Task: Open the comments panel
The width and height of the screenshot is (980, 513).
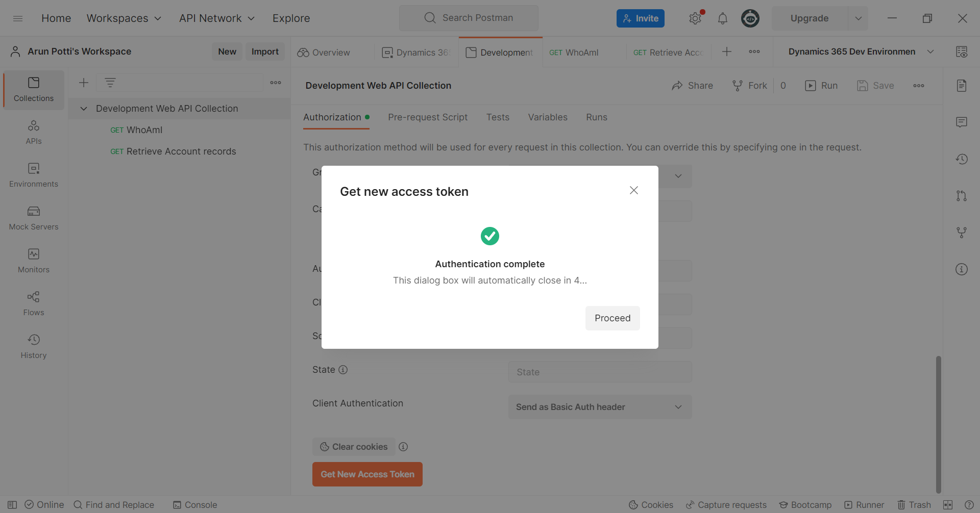Action: [962, 122]
